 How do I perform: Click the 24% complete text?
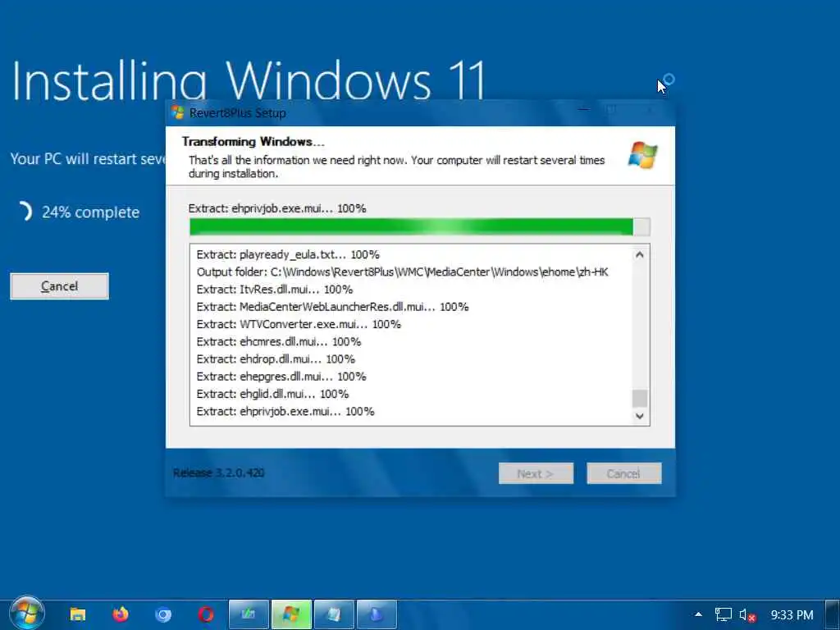[x=90, y=212]
